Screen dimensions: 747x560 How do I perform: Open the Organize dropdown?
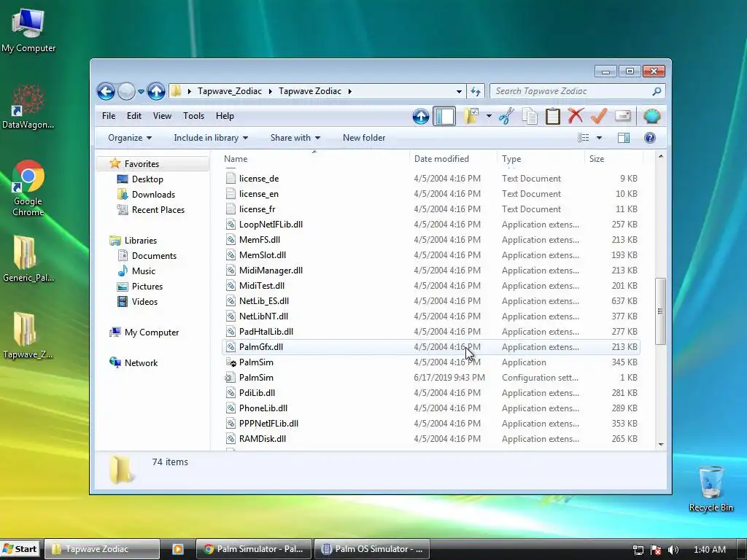pyautogui.click(x=130, y=138)
